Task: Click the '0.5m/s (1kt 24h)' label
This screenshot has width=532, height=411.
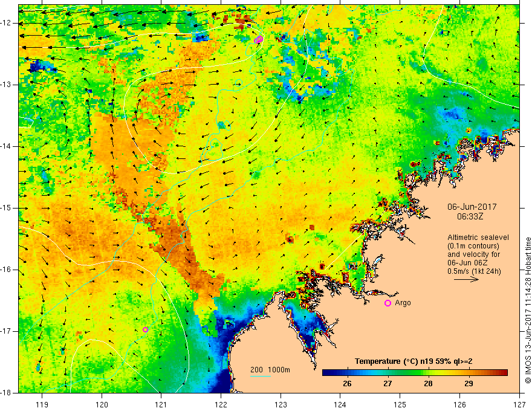Action: (x=475, y=271)
